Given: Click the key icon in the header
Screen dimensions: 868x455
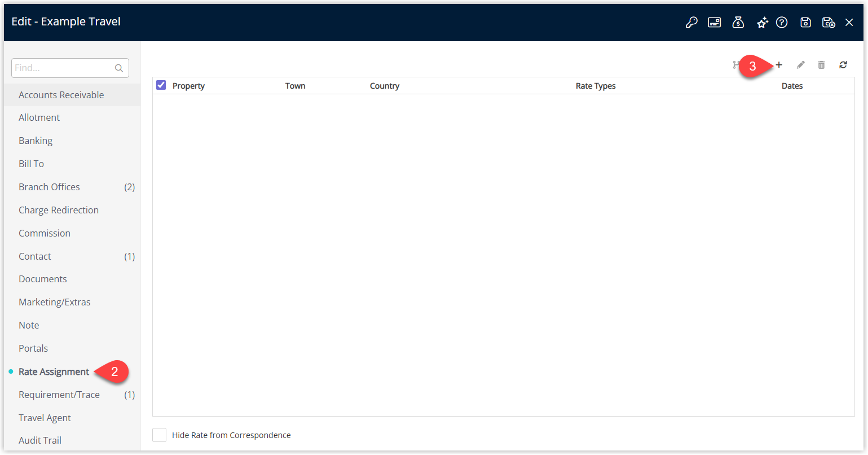Looking at the screenshot, I should (691, 23).
